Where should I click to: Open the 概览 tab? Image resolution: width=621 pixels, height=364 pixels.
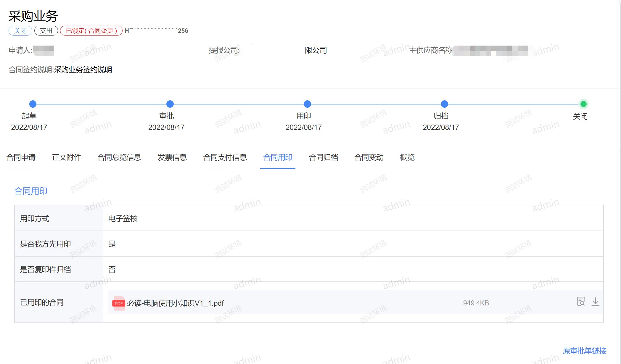point(407,157)
